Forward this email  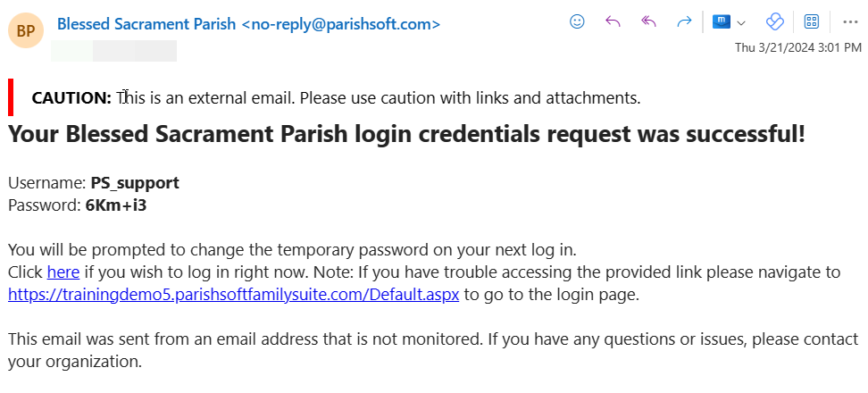click(685, 22)
